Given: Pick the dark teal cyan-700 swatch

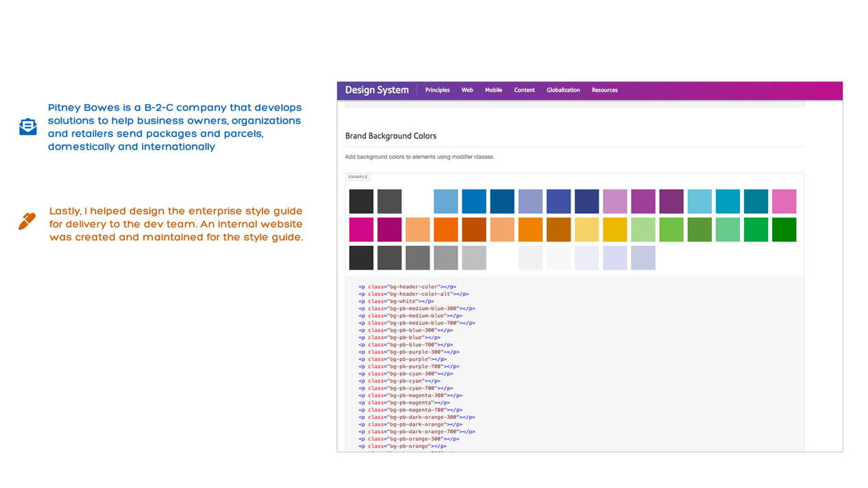Looking at the screenshot, I should (756, 202).
